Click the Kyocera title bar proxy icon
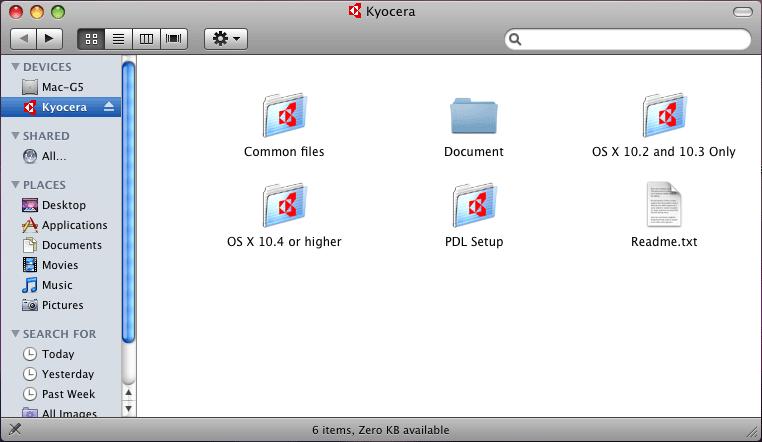 [x=355, y=11]
